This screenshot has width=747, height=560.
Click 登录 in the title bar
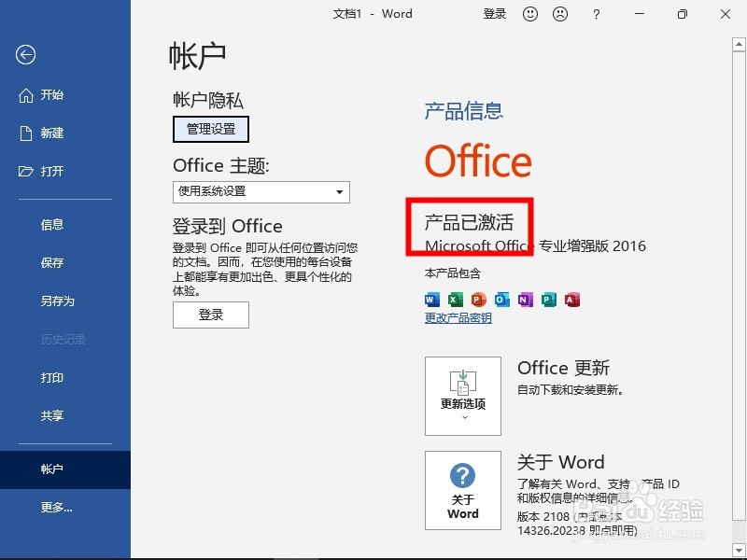point(495,14)
